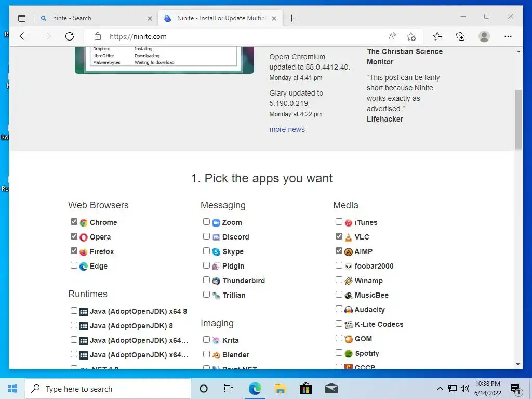Click the GOM player icon
This screenshot has width=532, height=399.
point(349,339)
